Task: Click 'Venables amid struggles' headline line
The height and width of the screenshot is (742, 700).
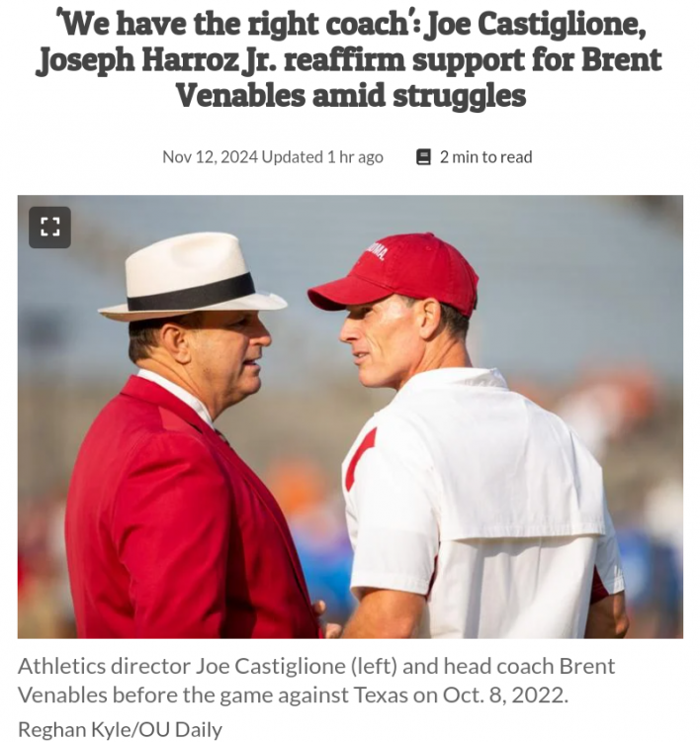Action: point(350,95)
